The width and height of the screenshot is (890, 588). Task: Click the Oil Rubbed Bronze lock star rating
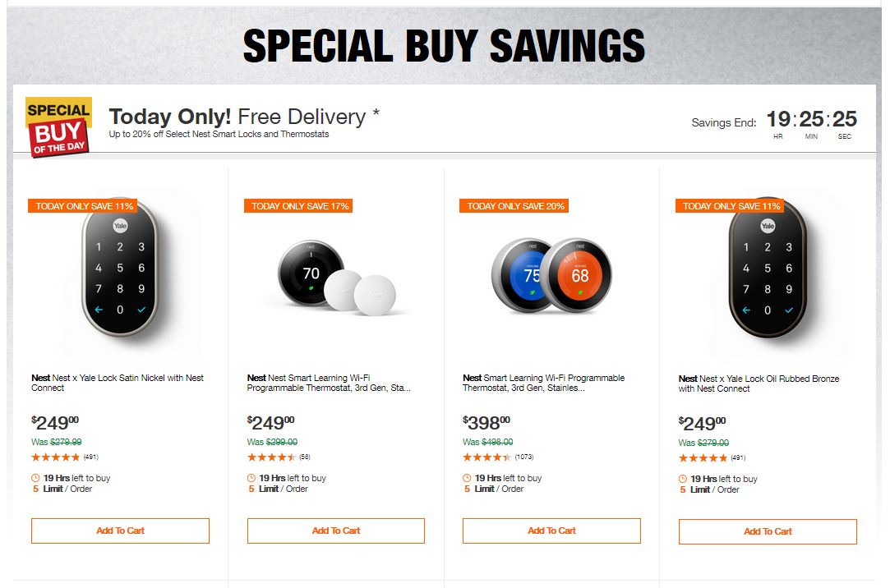703,458
